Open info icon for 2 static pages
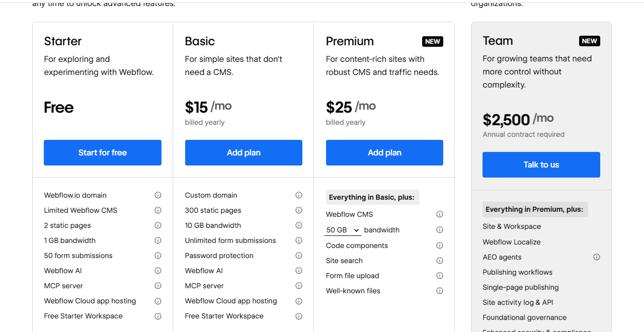The height and width of the screenshot is (332, 644). click(158, 225)
